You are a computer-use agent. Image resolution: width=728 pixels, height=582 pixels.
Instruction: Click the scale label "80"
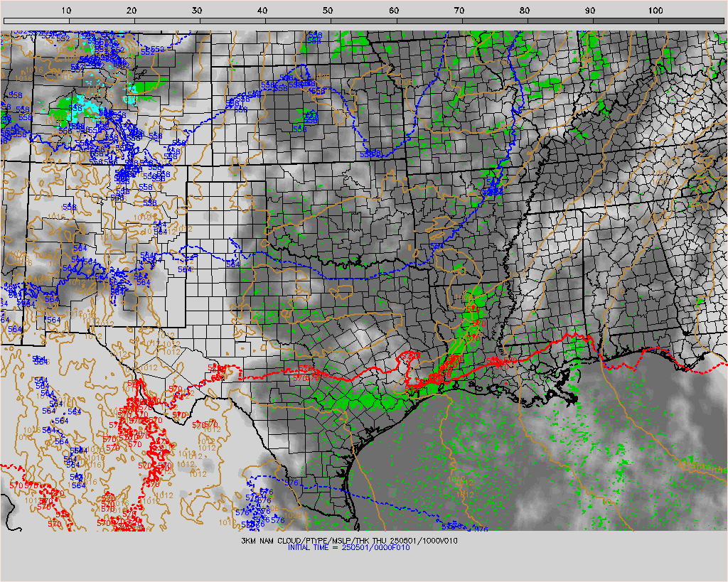click(x=525, y=10)
